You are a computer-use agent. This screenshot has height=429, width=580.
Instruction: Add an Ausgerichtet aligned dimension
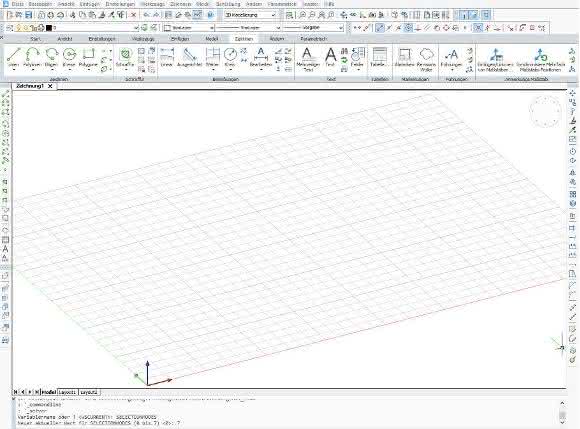189,57
